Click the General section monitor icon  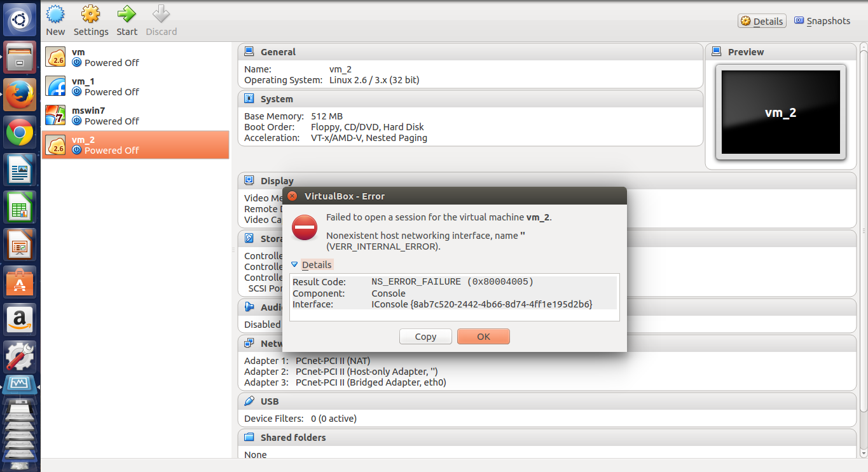point(249,51)
